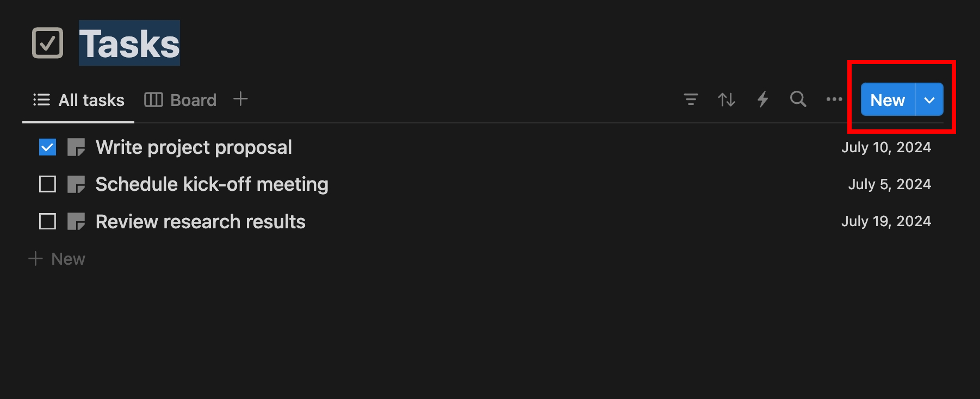Click the filter icon in toolbar
This screenshot has height=399, width=980.
pyautogui.click(x=691, y=99)
